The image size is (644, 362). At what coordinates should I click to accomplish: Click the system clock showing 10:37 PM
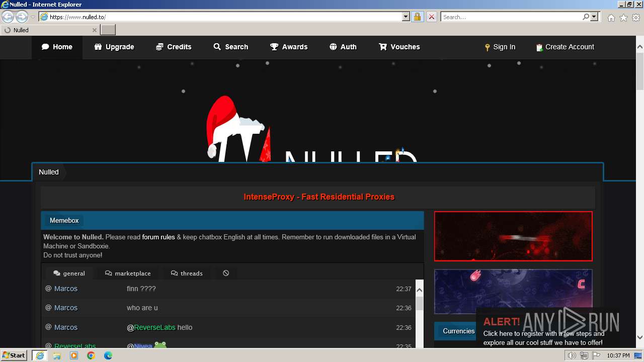(618, 355)
